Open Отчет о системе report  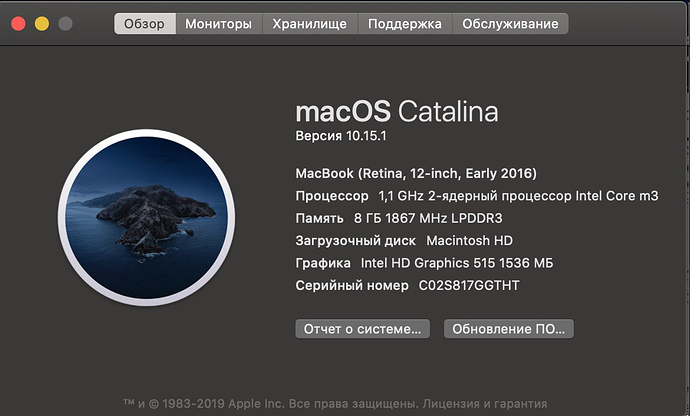pyautogui.click(x=363, y=329)
